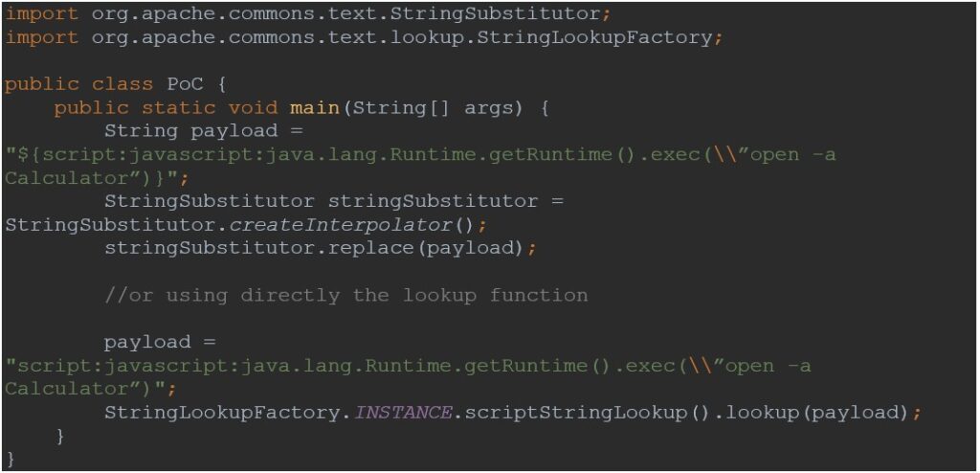Click the '//or using directly the lookup function' comment
980x473 pixels.
point(346,295)
